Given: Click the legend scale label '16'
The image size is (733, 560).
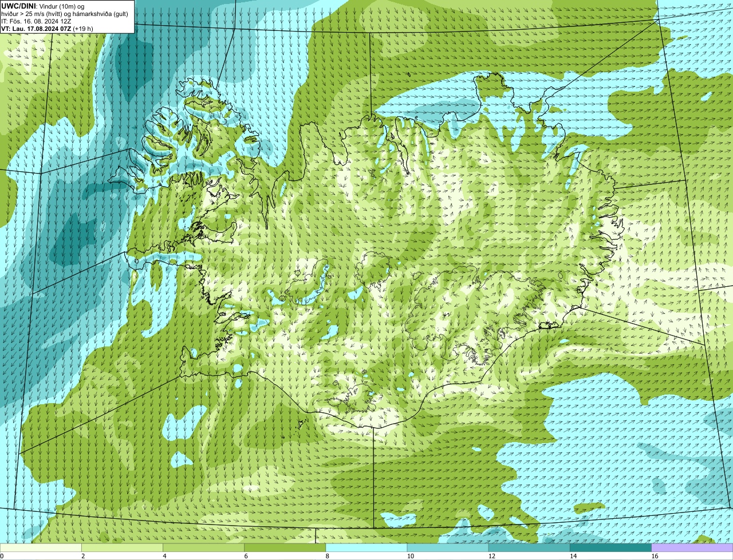Looking at the screenshot, I should point(655,556).
